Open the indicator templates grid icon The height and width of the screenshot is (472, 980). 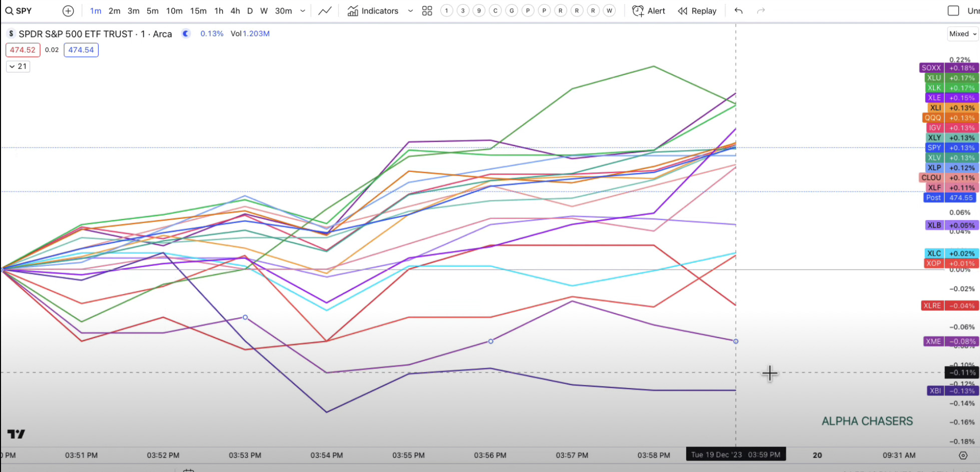427,10
